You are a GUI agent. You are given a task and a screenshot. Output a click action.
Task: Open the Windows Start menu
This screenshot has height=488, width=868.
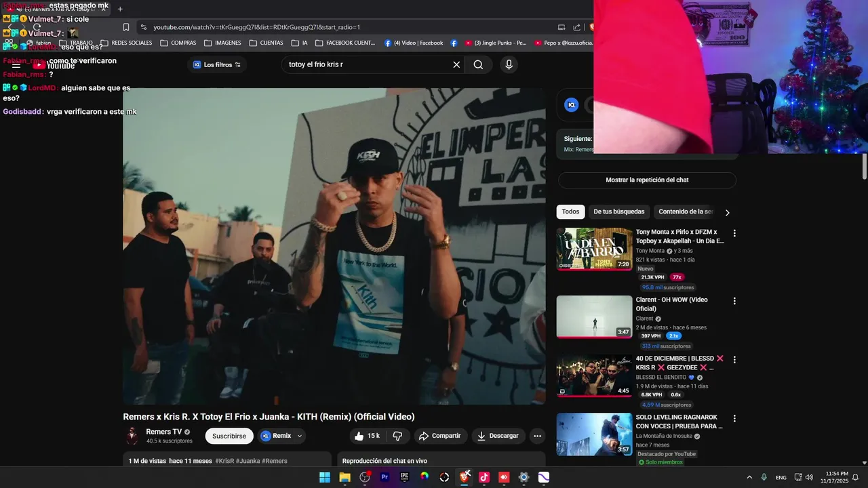point(325,477)
